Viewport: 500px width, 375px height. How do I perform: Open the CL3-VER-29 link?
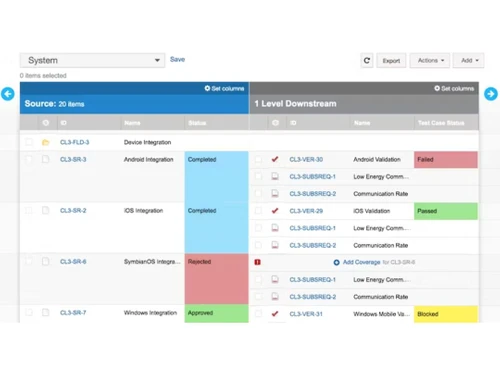(x=306, y=211)
